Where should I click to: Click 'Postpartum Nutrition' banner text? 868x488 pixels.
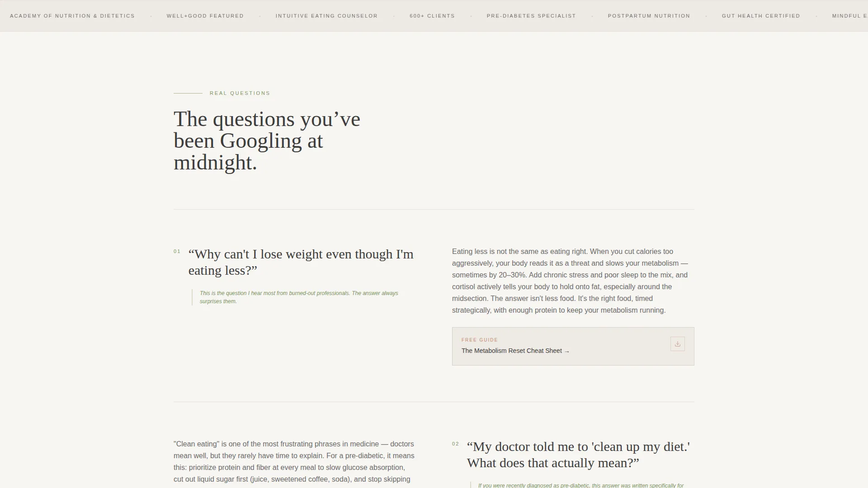tap(649, 16)
